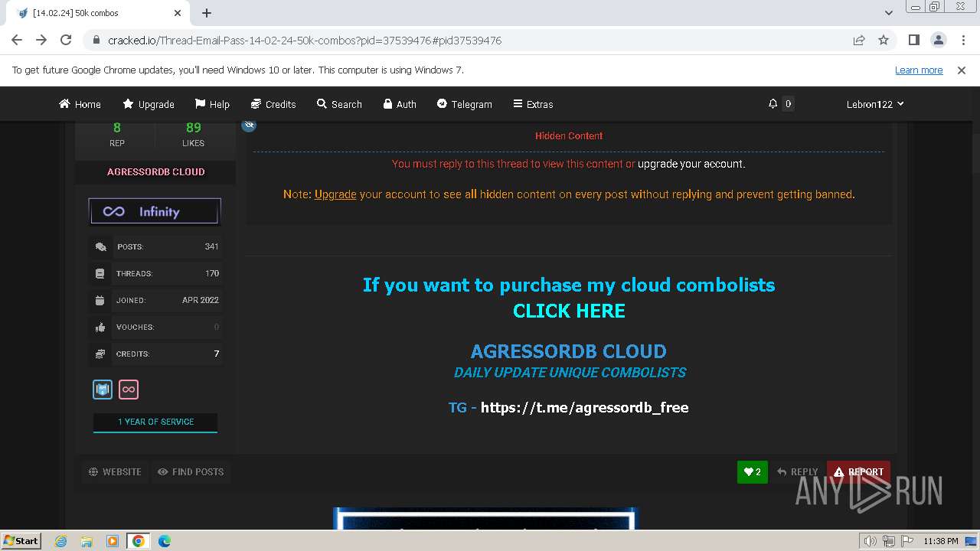The width and height of the screenshot is (980, 551).
Task: Open the Credits menu item
Action: (x=273, y=104)
